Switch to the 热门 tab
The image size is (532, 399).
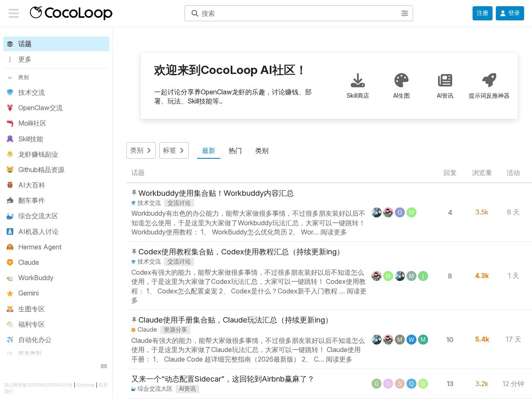coord(235,151)
